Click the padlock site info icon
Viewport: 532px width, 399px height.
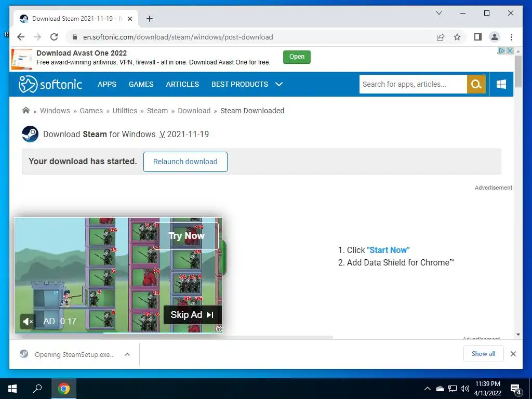(75, 37)
